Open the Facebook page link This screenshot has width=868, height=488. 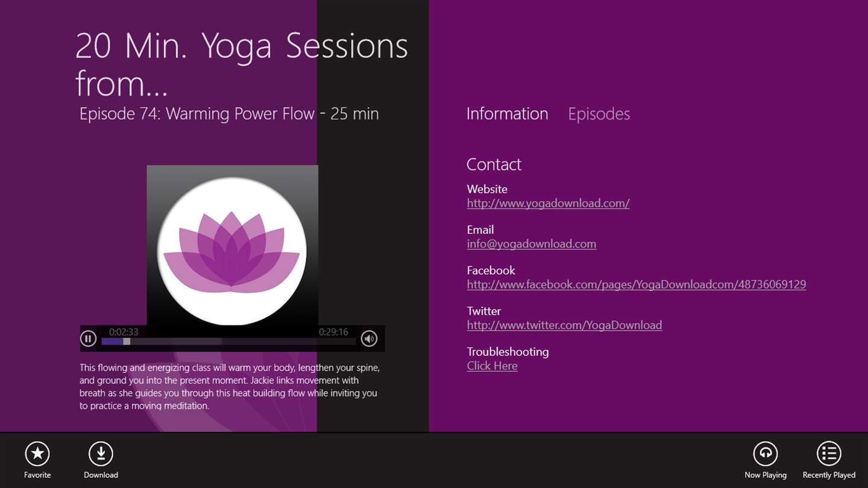click(x=636, y=284)
